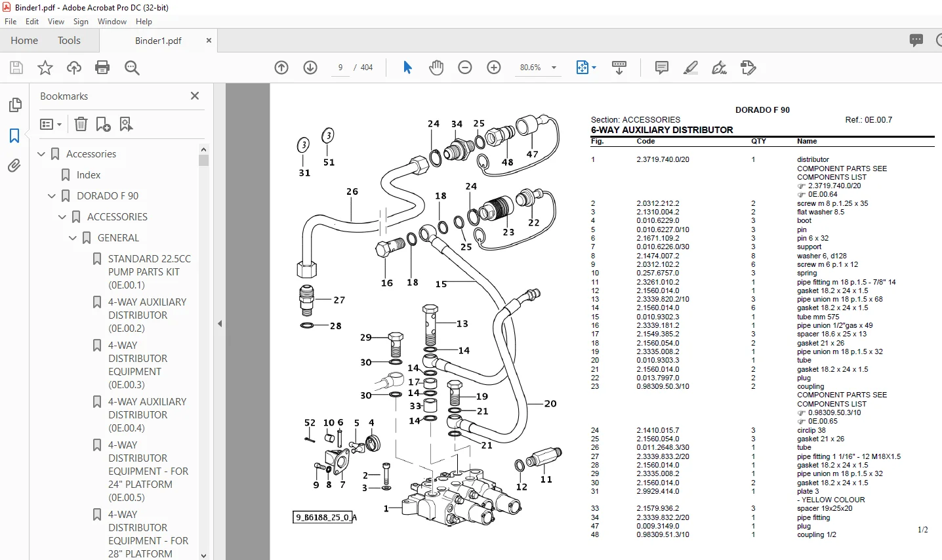The height and width of the screenshot is (560, 942).
Task: Zoom in with the plus button
Action: pyautogui.click(x=494, y=68)
